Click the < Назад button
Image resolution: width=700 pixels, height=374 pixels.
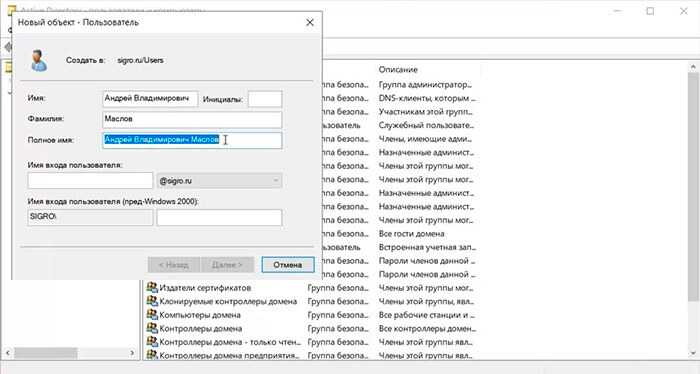174,265
